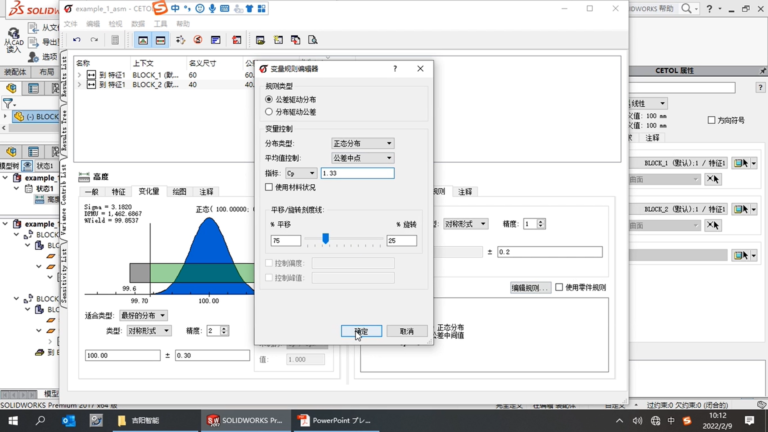Screen dimensions: 768x432
Task: Open the 工具 menu in CETOL
Action: 160,24
